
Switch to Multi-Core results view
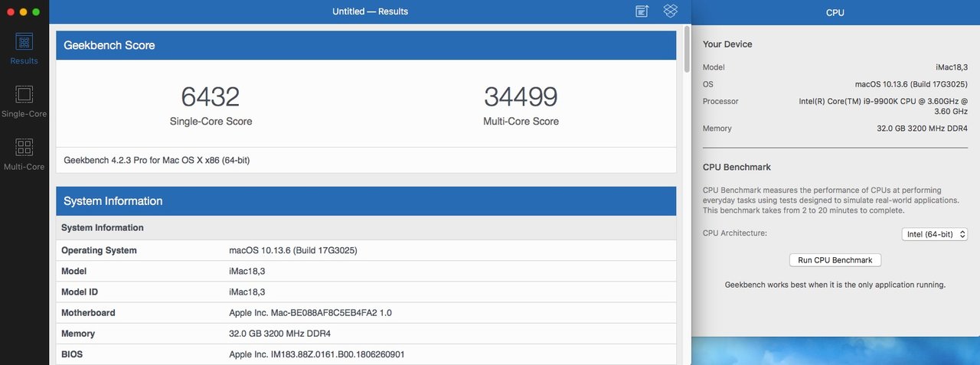[24, 154]
